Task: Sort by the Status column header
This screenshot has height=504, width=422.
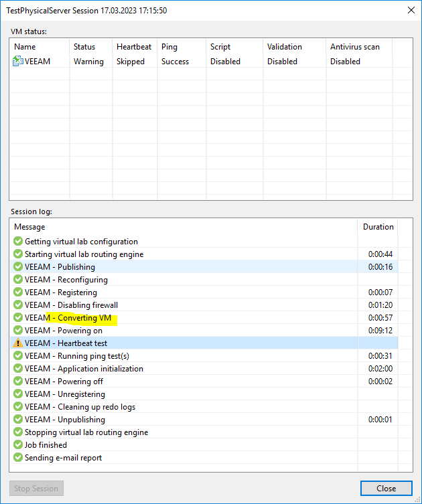Action: click(90, 47)
